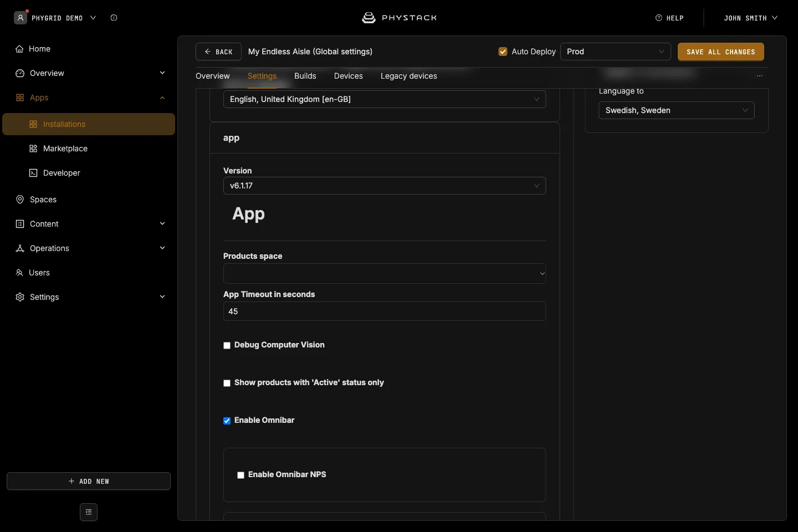798x532 pixels.
Task: Collapse the sidebar with the bottom icon
Action: coord(89,512)
